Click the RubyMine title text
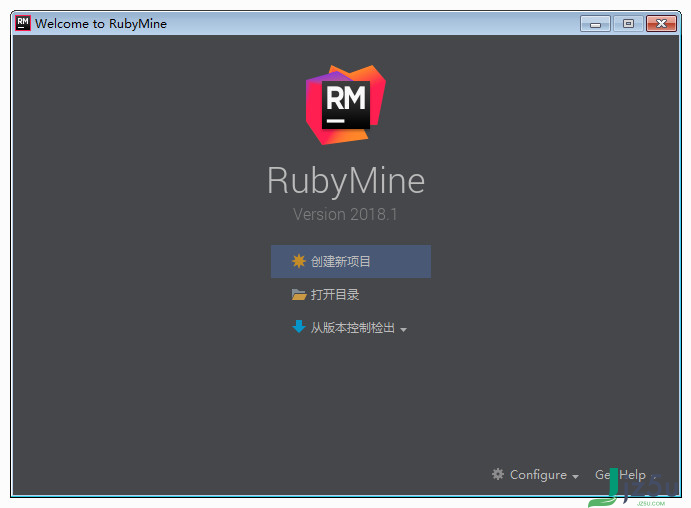The image size is (691, 508). point(346,181)
